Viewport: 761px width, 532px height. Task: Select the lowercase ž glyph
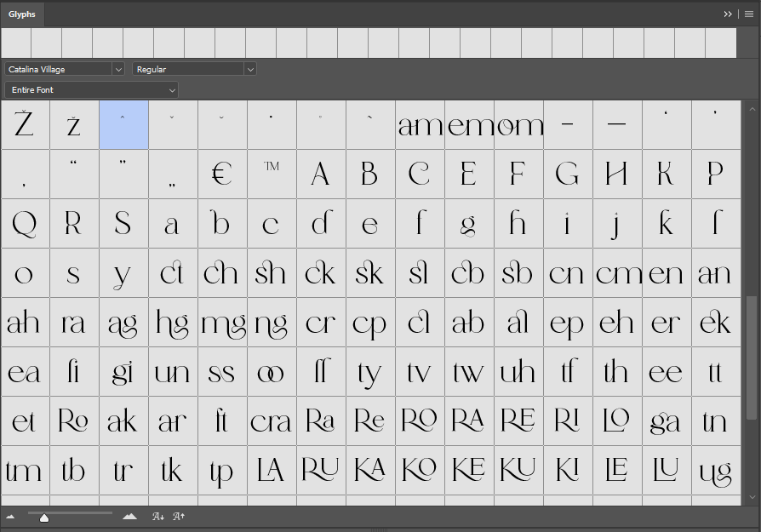tap(75, 125)
